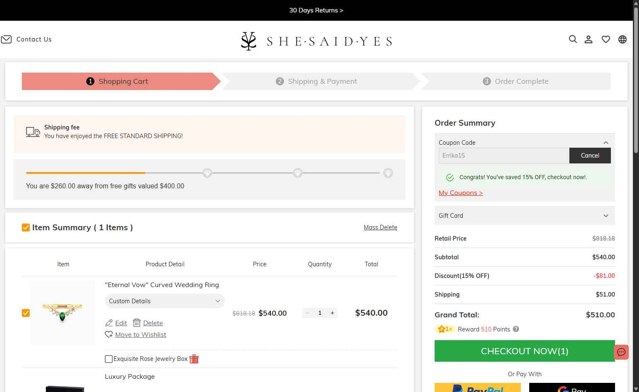Click the pencil Edit icon for ring
This screenshot has height=392, width=639.
109,323
